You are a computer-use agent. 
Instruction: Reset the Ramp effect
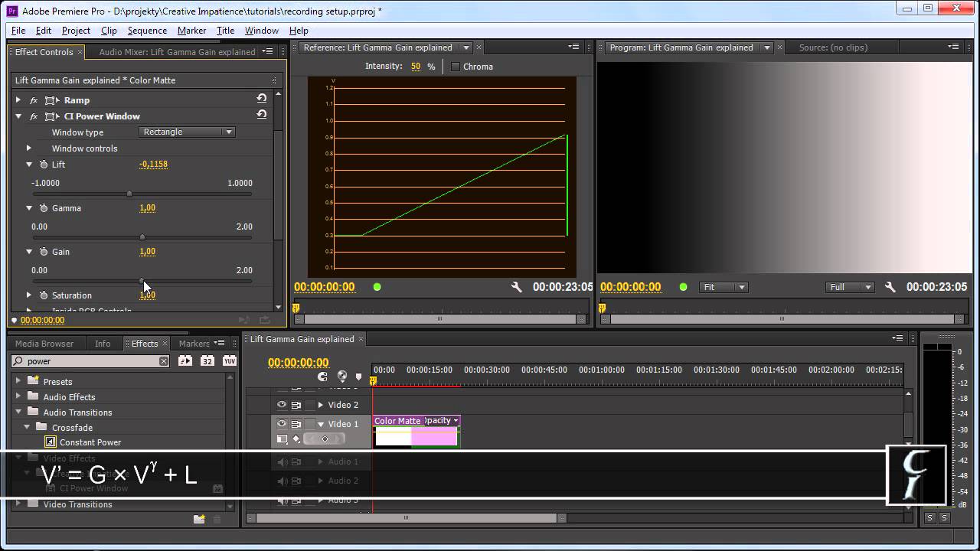262,99
